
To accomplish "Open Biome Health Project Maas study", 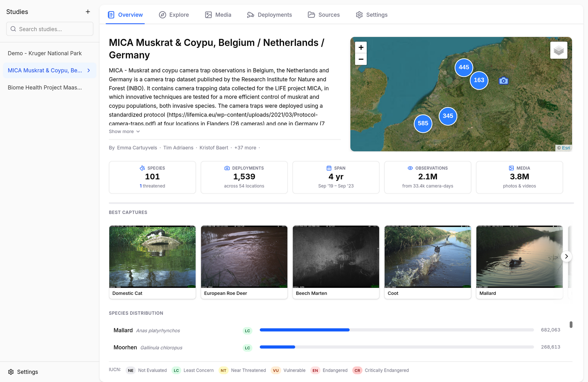I will pyautogui.click(x=50, y=88).
